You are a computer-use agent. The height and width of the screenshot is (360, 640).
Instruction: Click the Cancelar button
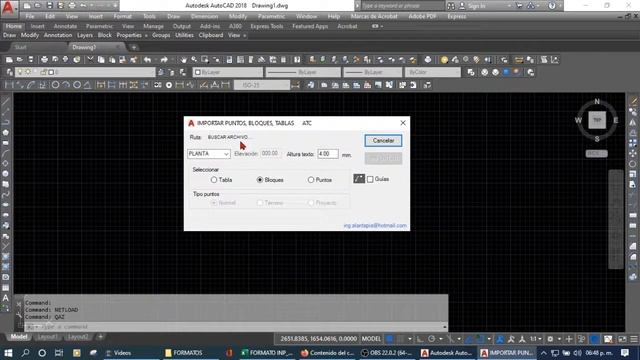383,140
